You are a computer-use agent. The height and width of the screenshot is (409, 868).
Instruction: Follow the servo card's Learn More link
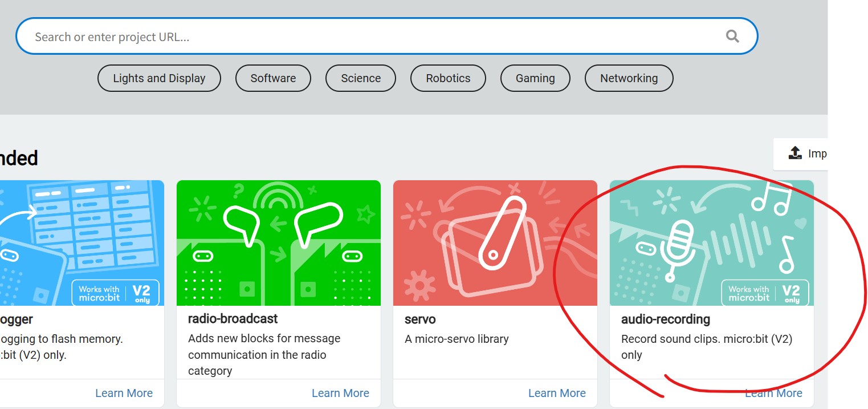tap(557, 393)
